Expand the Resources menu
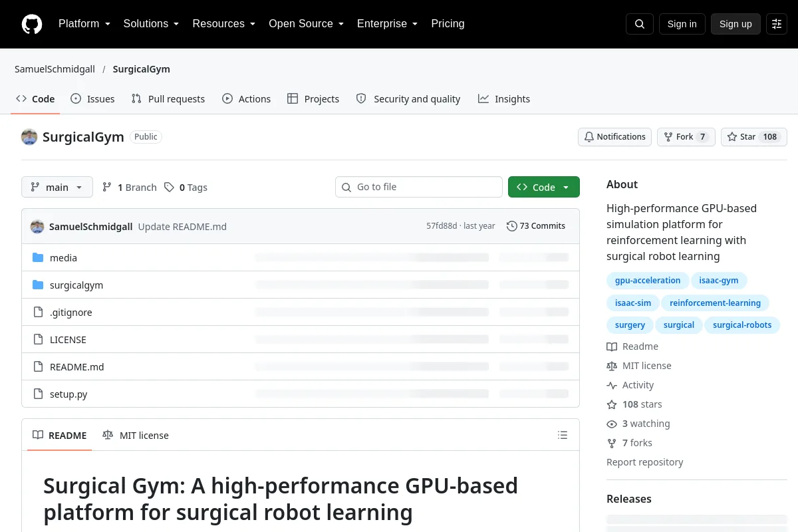This screenshot has width=798, height=532. pos(224,24)
